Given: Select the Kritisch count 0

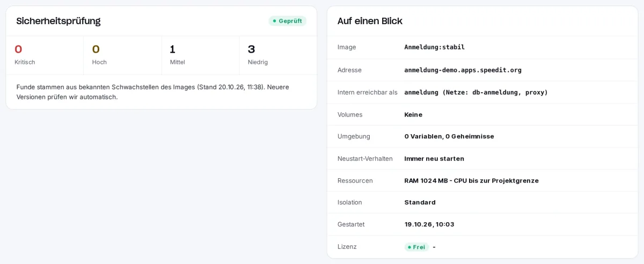Looking at the screenshot, I should coord(18,49).
